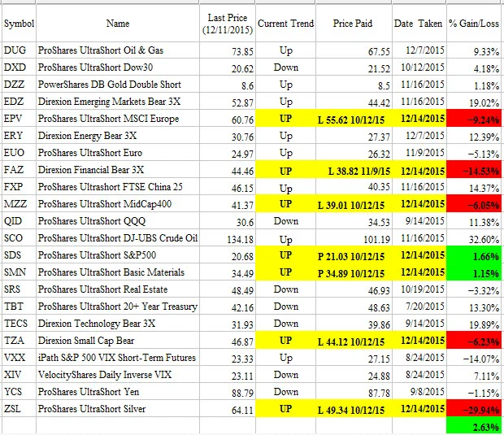The image size is (504, 435).
Task: Click the L 44.12 10/12/15 cell
Action: [354, 340]
